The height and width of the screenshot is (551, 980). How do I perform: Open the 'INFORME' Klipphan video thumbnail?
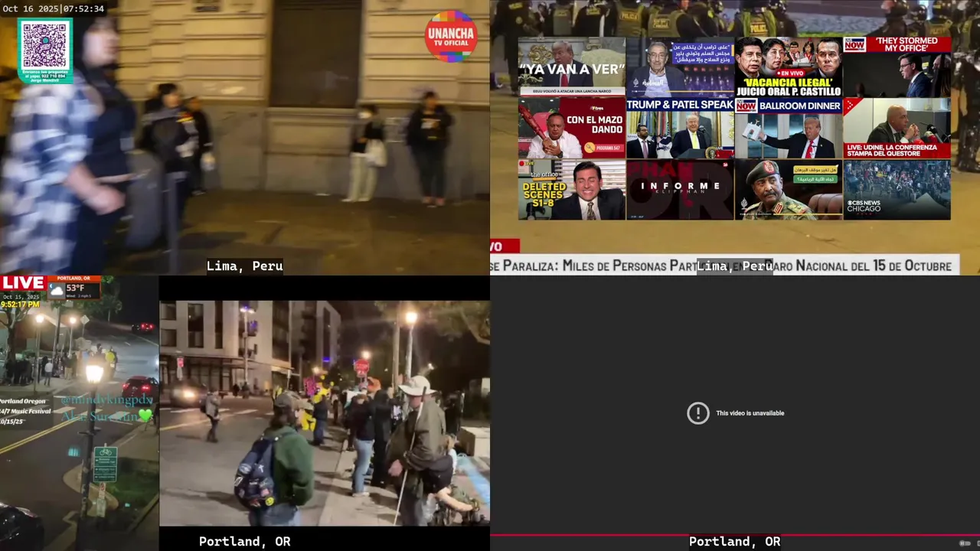(680, 189)
